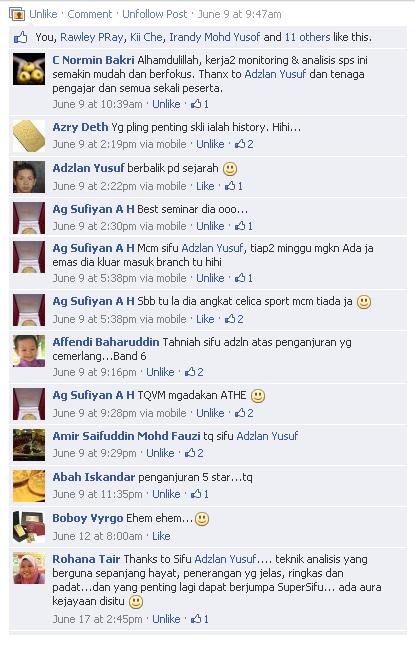The width and height of the screenshot is (418, 649).
Task: Click the thumbs-up icon next to 'You, Rawley PRay'
Action: pos(21,38)
